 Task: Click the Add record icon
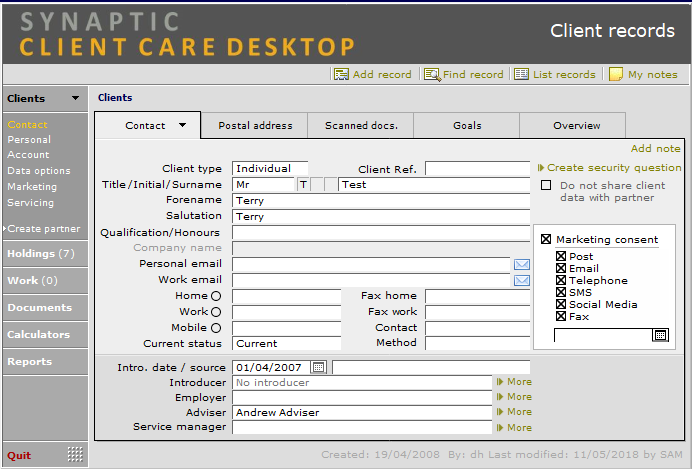tap(341, 74)
